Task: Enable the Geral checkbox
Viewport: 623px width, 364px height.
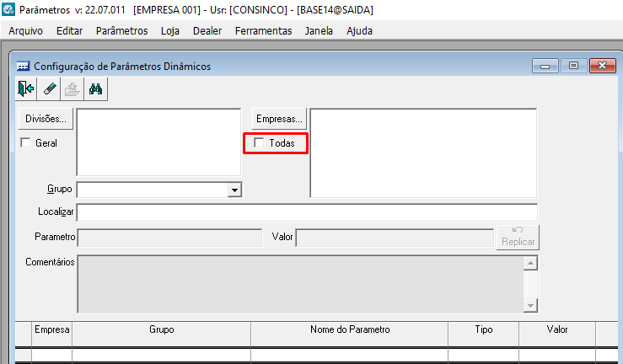Action: pyautogui.click(x=25, y=142)
